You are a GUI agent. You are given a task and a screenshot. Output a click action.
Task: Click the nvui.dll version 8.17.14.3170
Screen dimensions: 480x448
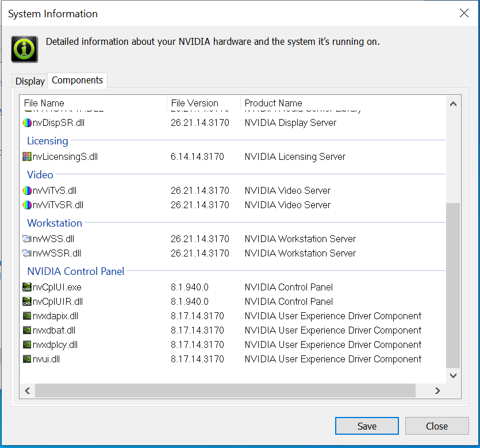(197, 359)
